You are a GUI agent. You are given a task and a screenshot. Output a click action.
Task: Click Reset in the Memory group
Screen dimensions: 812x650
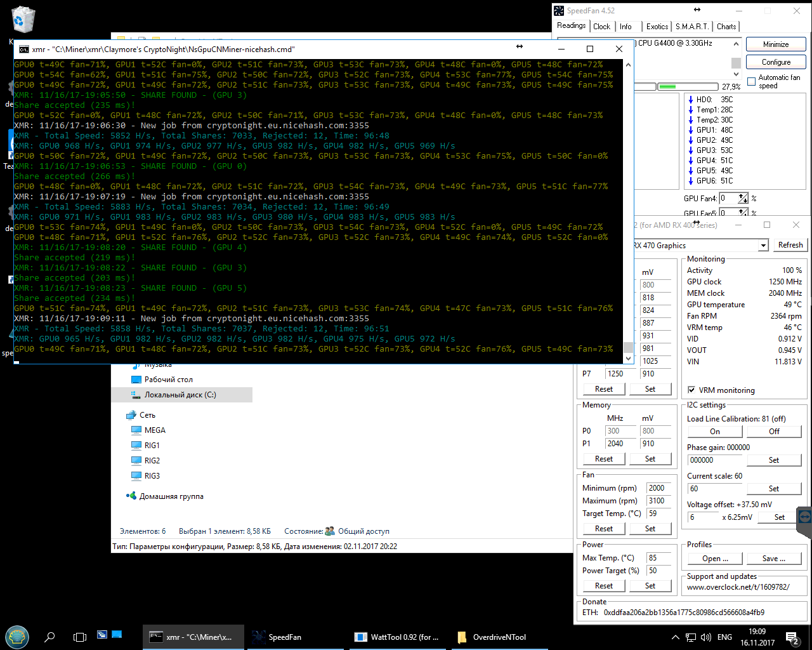tap(604, 459)
